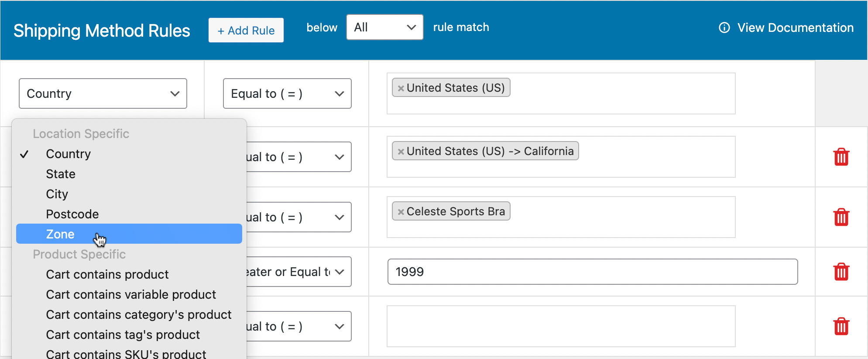Click the Shipping Method Rules heading
The height and width of the screenshot is (359, 868).
[x=102, y=31]
